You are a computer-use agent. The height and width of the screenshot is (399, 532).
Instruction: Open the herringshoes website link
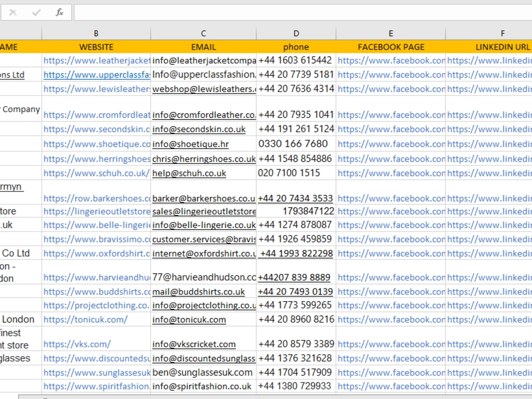[97, 159]
